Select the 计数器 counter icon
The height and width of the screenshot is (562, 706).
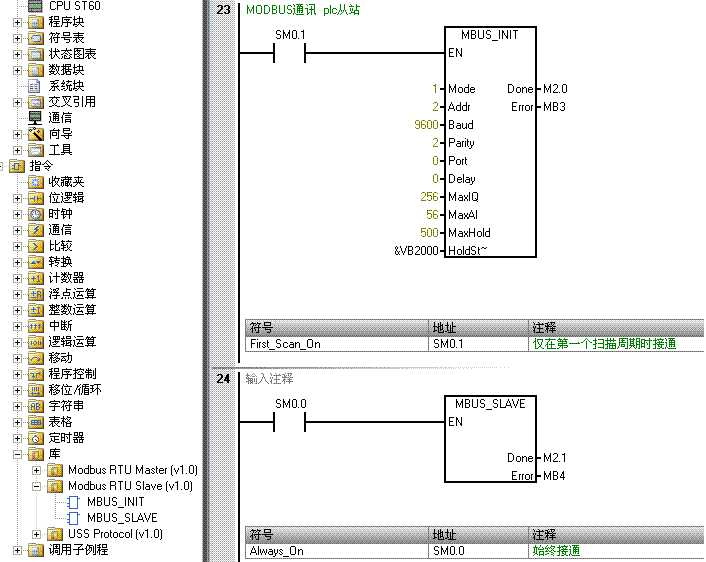pos(36,278)
